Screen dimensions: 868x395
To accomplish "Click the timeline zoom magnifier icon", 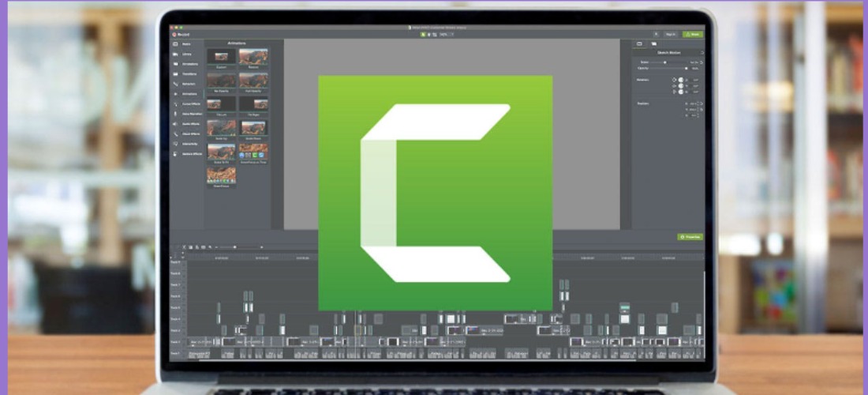I will click(x=211, y=247).
